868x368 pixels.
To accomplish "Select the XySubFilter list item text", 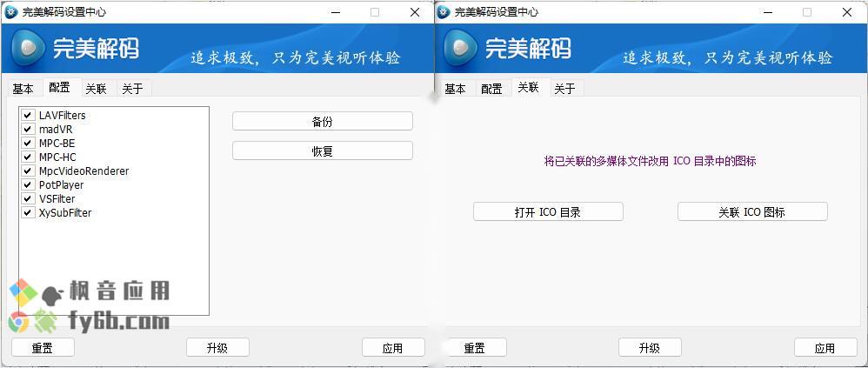I will pyautogui.click(x=65, y=212).
